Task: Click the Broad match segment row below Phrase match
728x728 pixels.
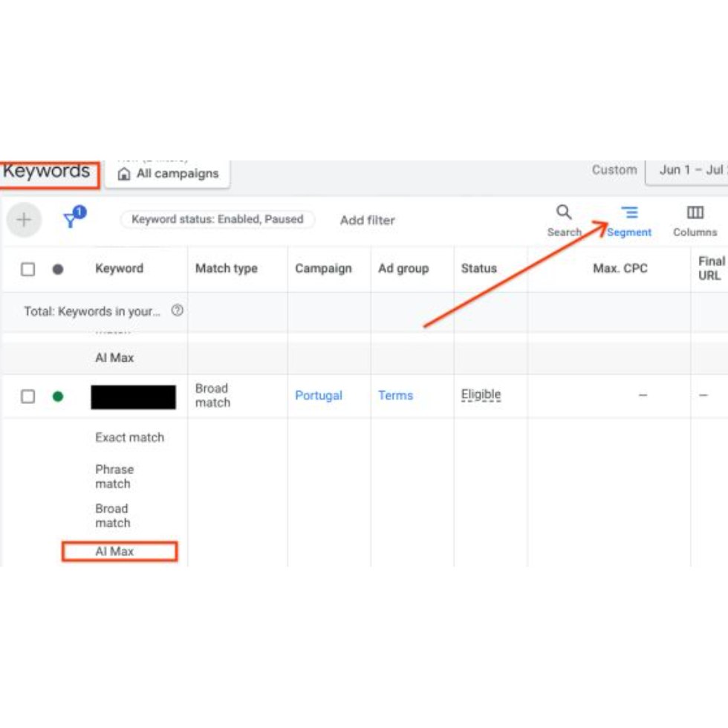Action: 112,516
